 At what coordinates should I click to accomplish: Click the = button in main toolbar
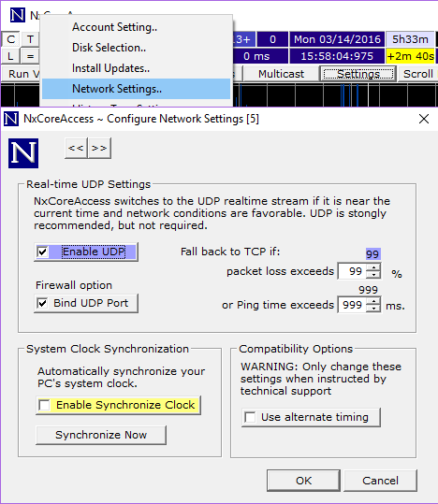coord(30,56)
